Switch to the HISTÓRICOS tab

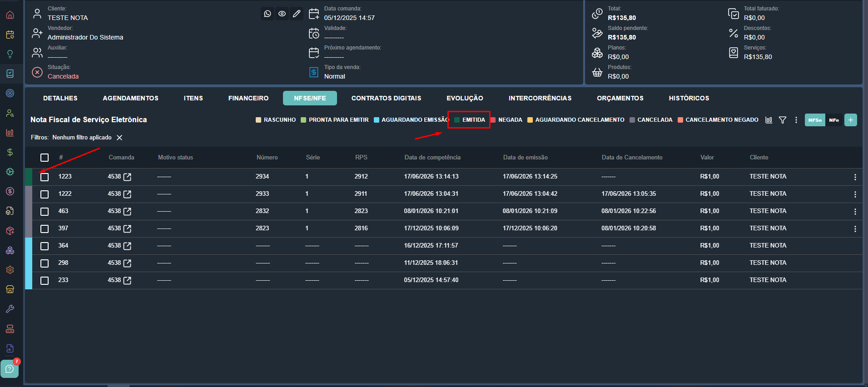pyautogui.click(x=689, y=98)
